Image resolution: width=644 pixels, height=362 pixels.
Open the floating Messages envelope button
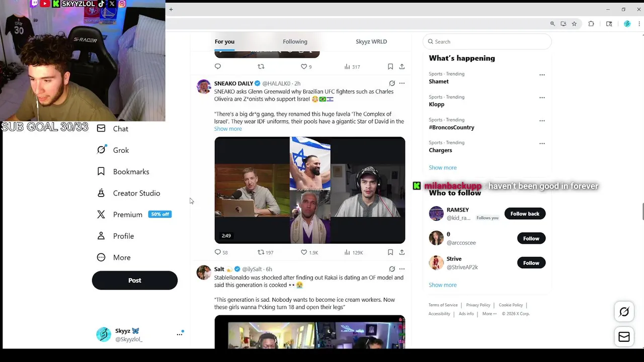pyautogui.click(x=624, y=337)
